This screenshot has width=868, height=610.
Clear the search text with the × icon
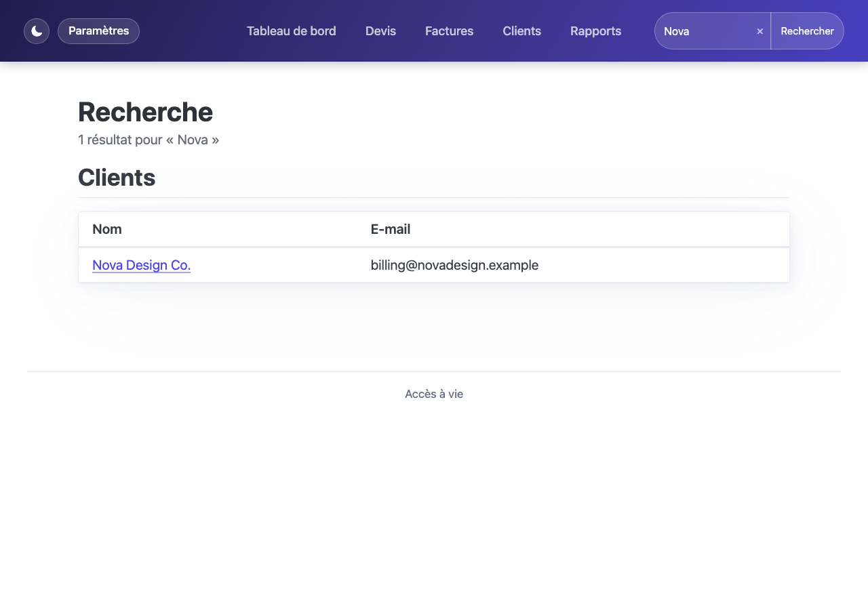coord(760,31)
